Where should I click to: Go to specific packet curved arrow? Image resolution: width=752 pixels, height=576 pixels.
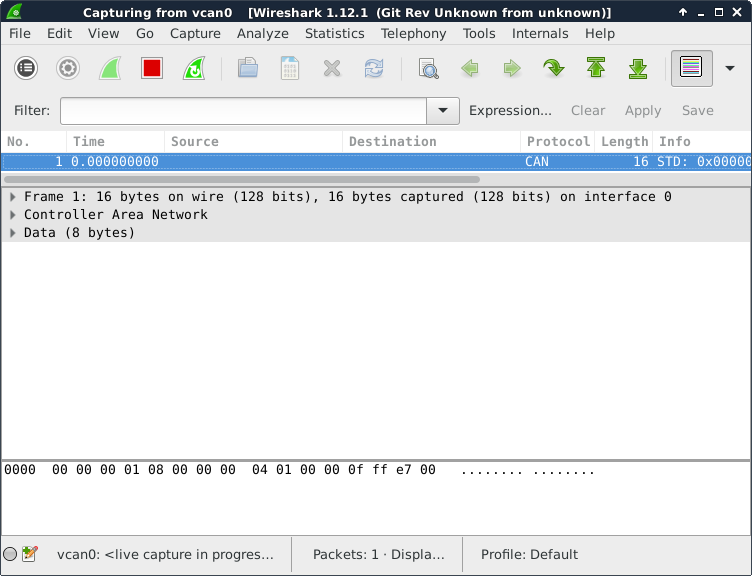(553, 68)
